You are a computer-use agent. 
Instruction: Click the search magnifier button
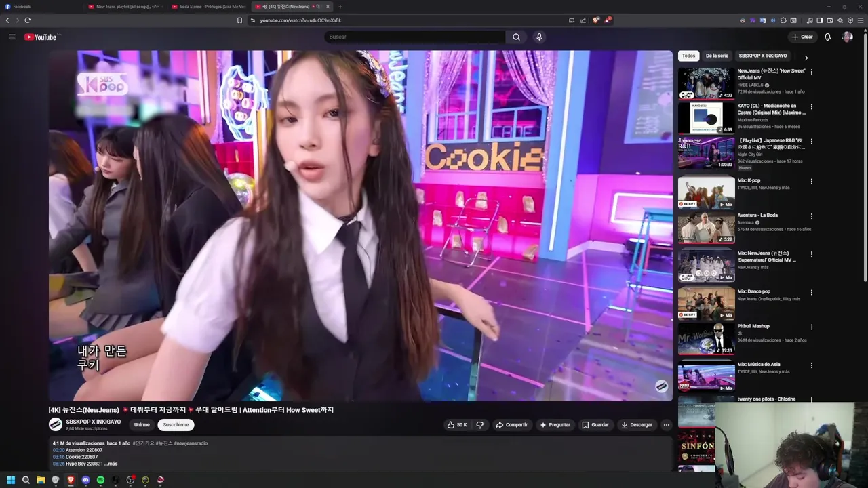point(516,37)
